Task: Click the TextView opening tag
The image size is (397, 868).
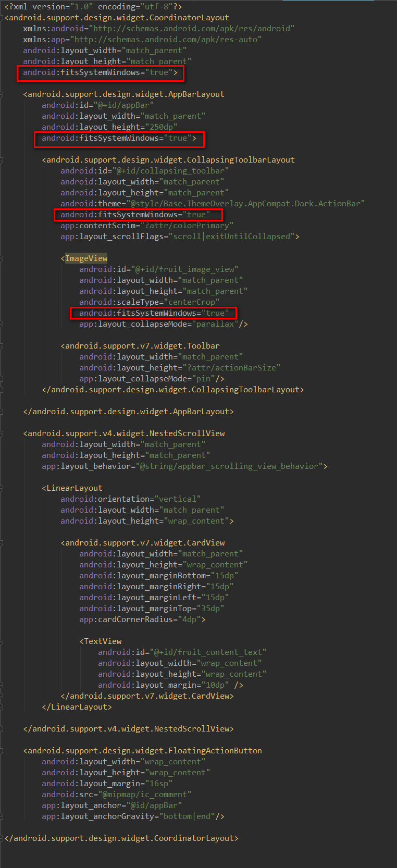Action: 100,641
